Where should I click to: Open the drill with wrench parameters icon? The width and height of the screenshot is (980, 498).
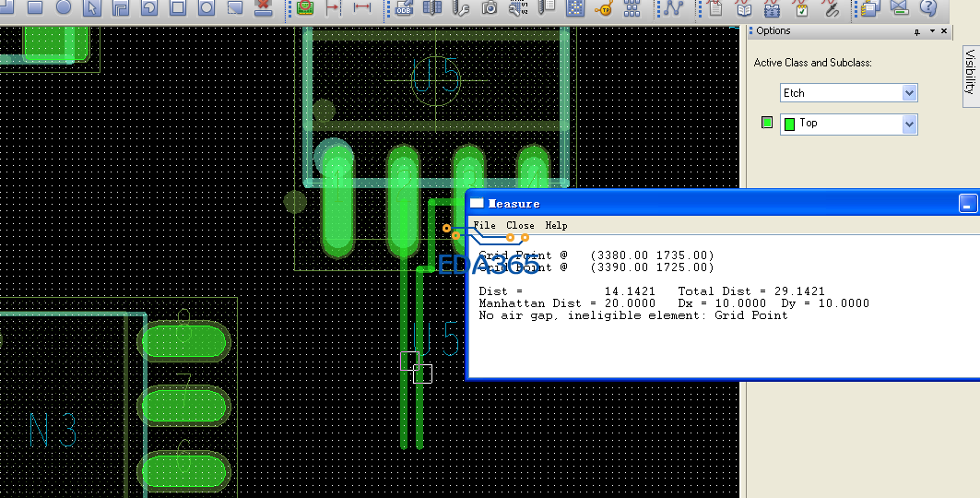(x=461, y=7)
